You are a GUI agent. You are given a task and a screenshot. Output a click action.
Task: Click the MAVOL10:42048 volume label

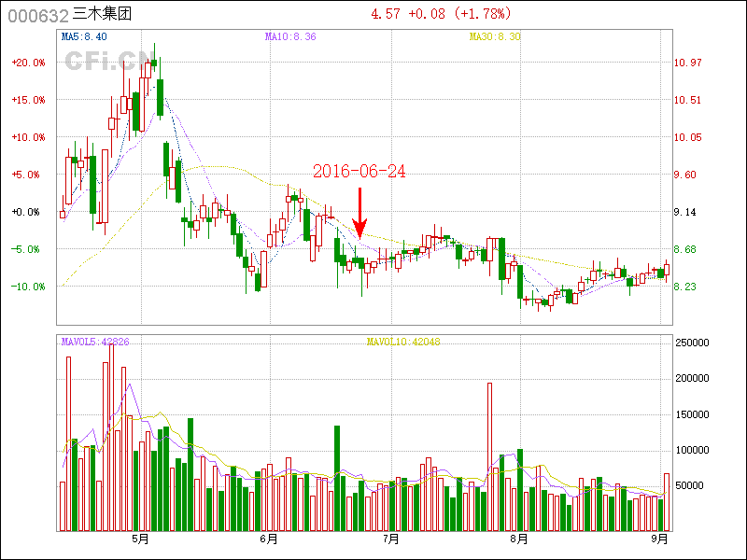(403, 342)
